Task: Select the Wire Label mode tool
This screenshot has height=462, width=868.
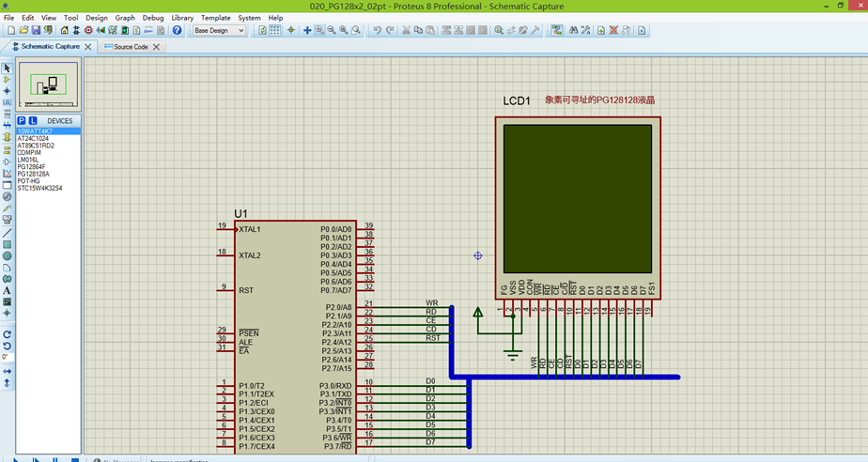Action: point(7,102)
